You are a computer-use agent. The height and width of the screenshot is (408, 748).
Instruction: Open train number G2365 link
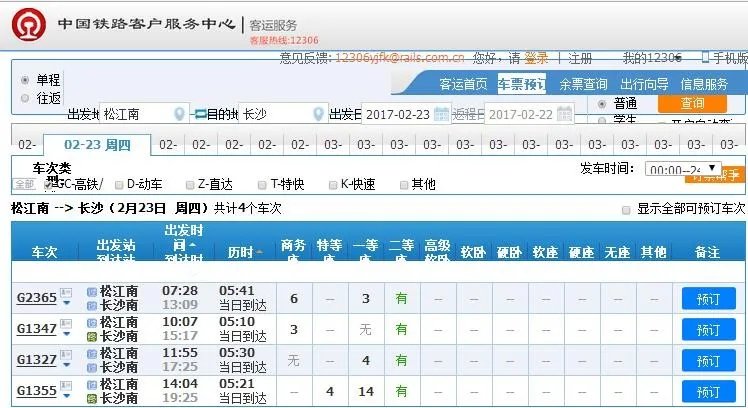(x=37, y=298)
